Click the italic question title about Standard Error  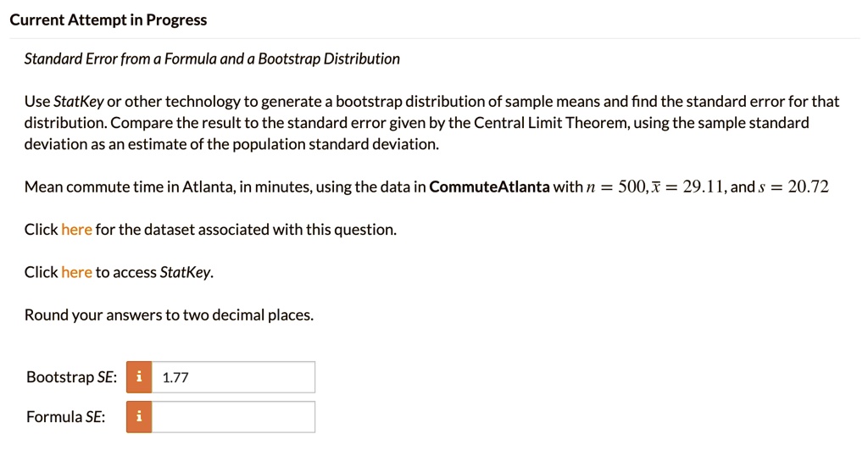(212, 58)
